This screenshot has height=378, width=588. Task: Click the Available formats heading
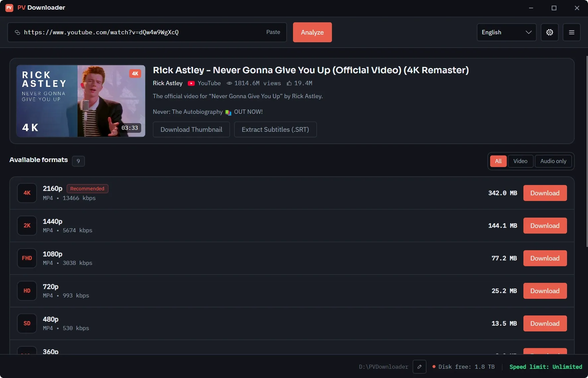(x=39, y=160)
